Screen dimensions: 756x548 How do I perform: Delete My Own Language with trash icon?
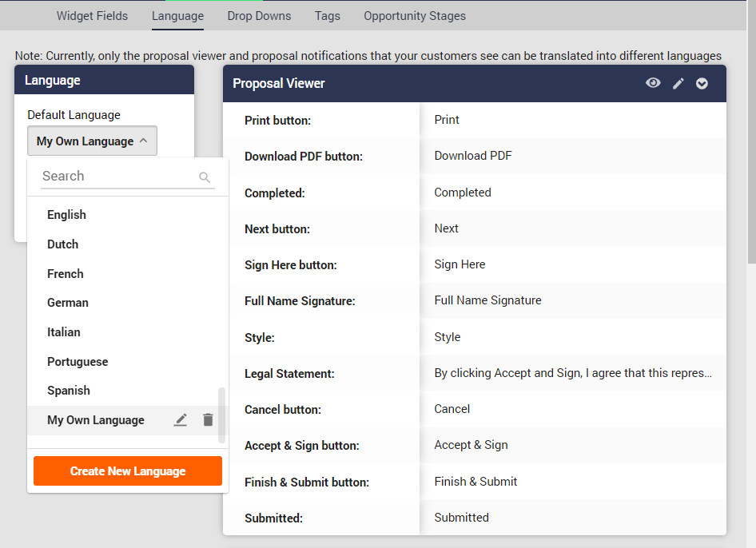click(x=208, y=420)
